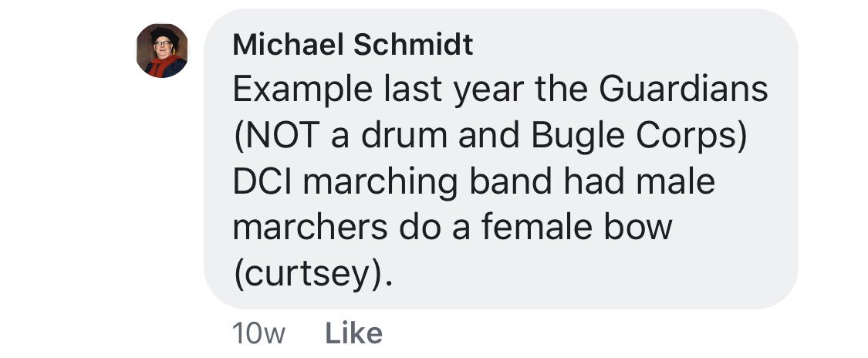Open the 10w comment timestamp
The width and height of the screenshot is (868, 358).
coord(258,333)
